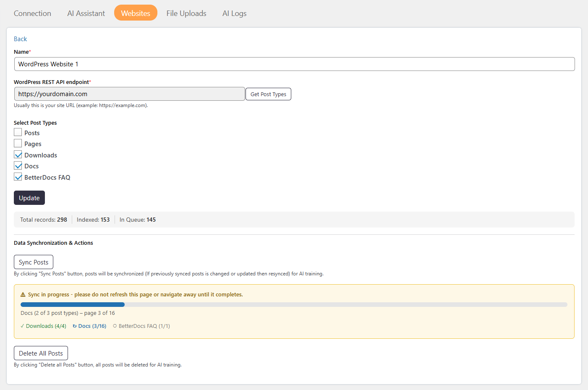Click the warning icon in sync notice

[x=23, y=295]
